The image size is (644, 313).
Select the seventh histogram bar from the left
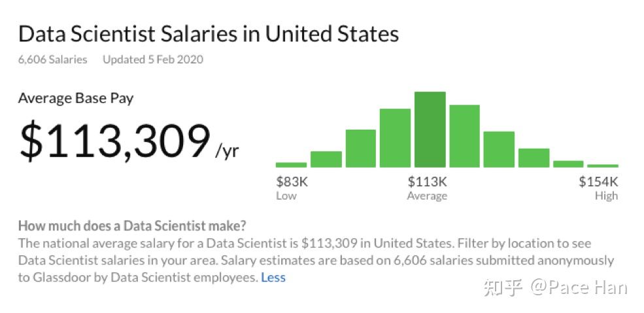pyautogui.click(x=499, y=149)
